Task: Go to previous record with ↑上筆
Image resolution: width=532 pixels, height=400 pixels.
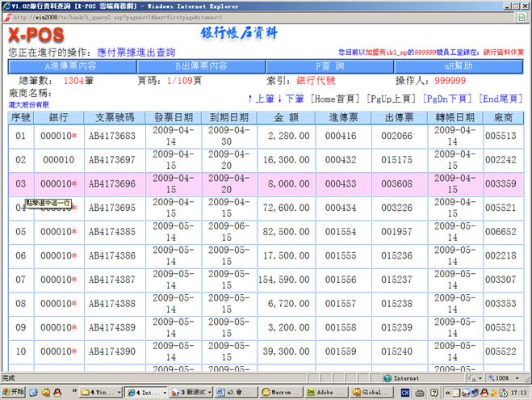Action: 260,99
